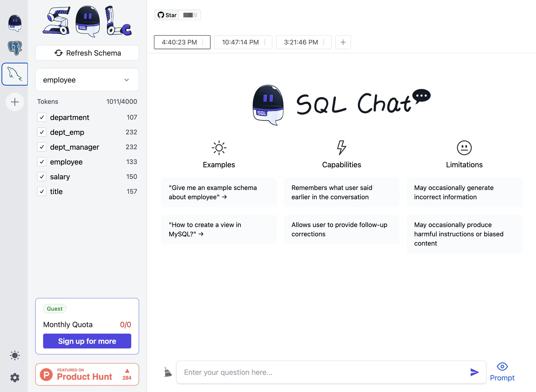Uncheck the department table
536x392 pixels.
(42, 117)
